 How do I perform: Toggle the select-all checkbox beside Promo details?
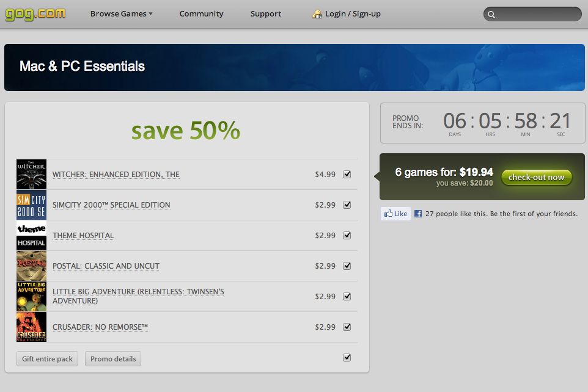(347, 358)
